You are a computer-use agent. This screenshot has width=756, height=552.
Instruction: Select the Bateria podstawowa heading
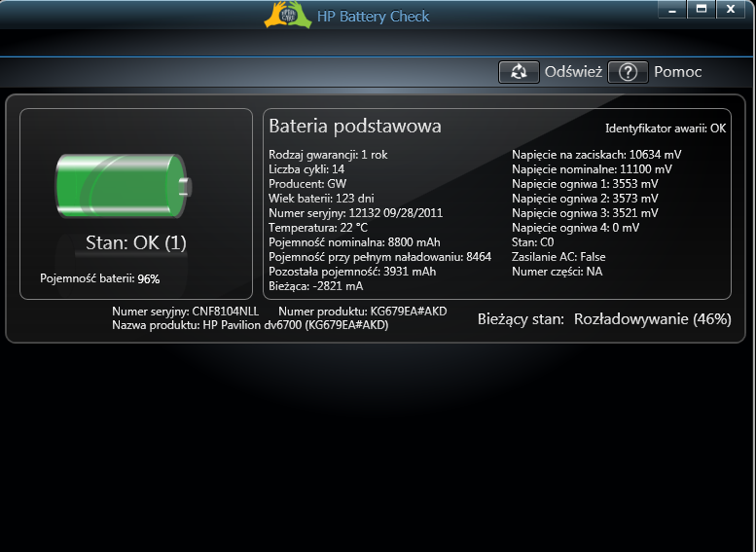point(355,126)
